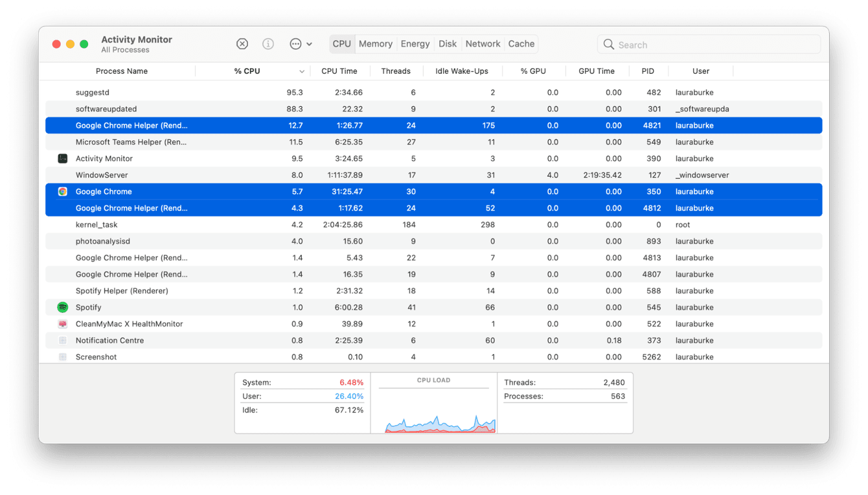Select the WindowServer process row
Image resolution: width=868 pixels, height=495 pixels.
[259, 174]
